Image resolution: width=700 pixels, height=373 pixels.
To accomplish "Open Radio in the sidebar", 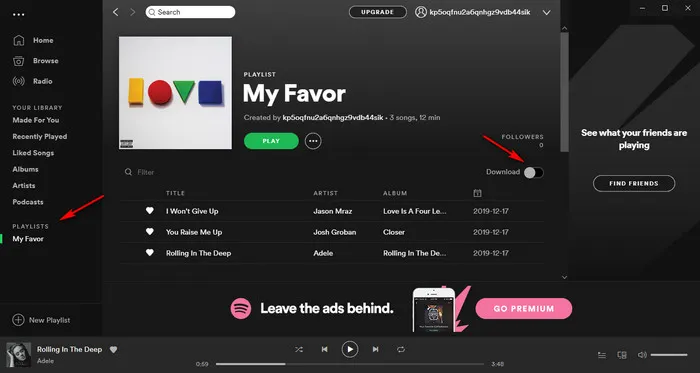I will click(x=42, y=81).
